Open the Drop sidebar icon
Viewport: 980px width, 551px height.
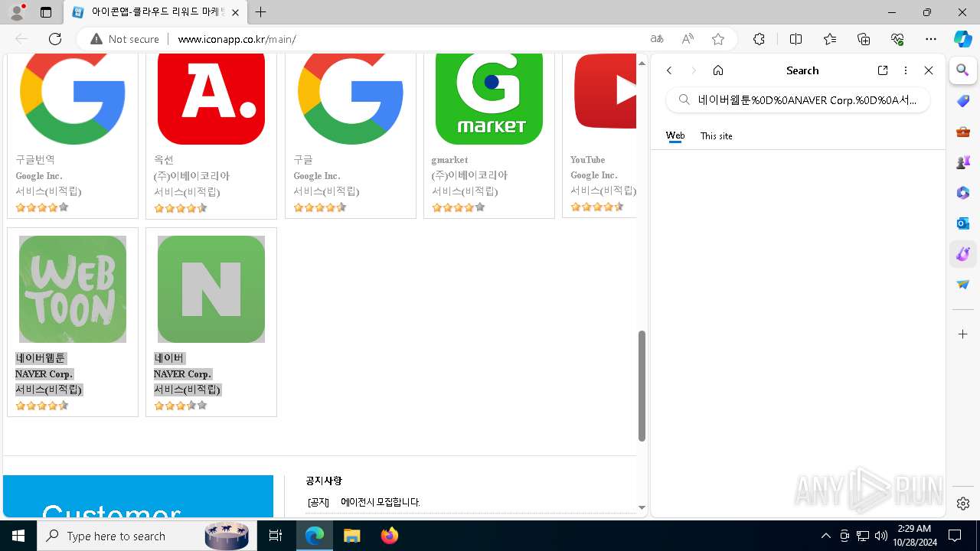tap(963, 285)
